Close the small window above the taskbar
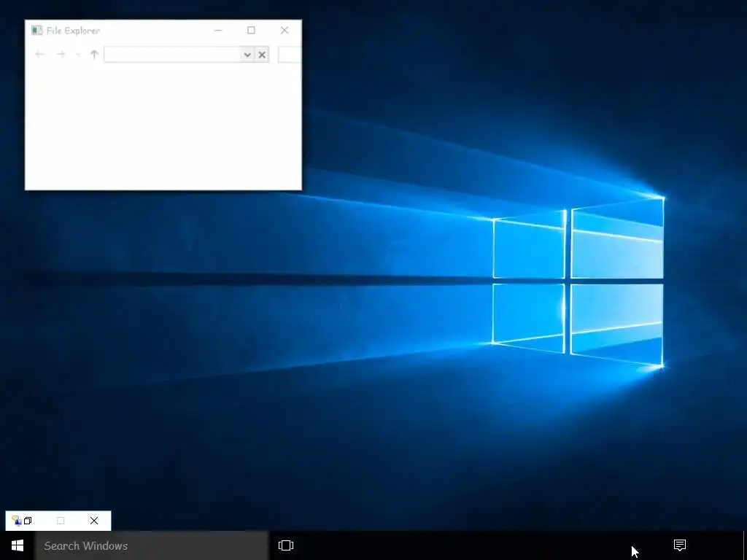 point(94,521)
